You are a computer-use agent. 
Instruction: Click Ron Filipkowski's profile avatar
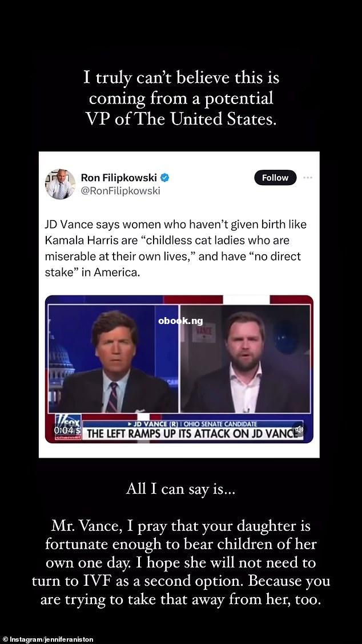tap(61, 183)
